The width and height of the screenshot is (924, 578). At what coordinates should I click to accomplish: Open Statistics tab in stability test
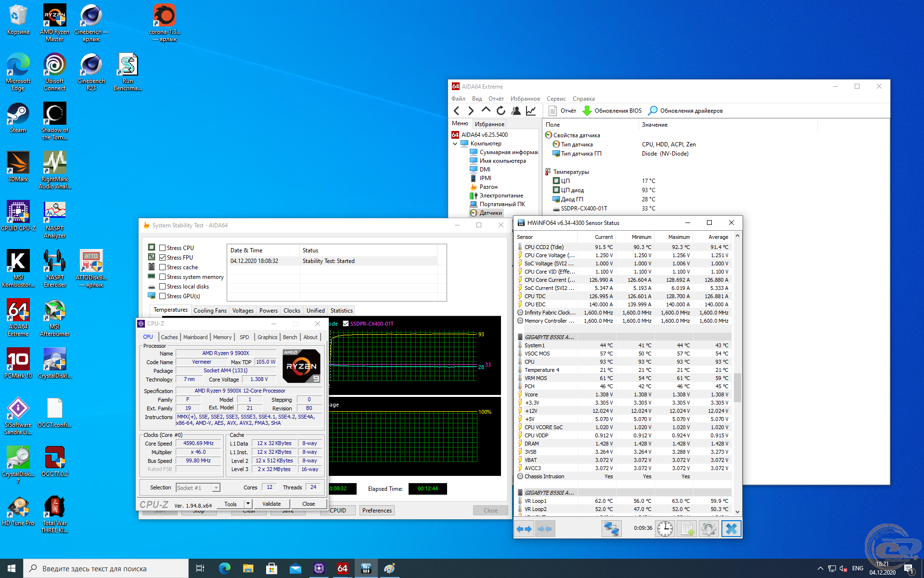pyautogui.click(x=342, y=311)
